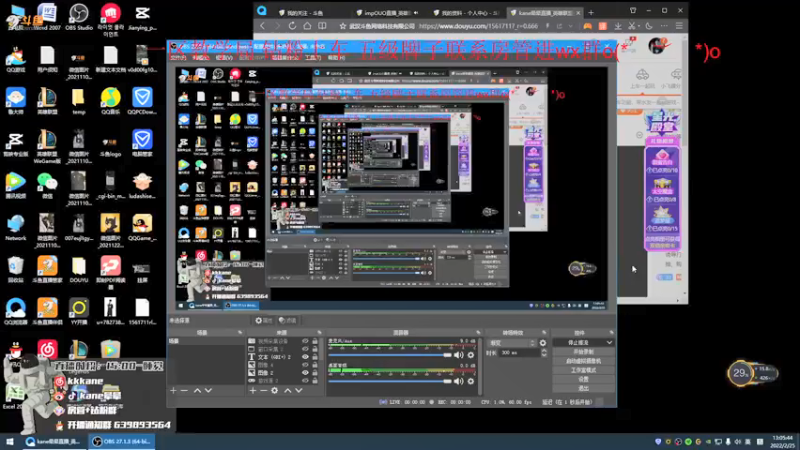Undock the 转场特效 panel via header icon
Viewport: 800px width, 450px height.
click(544, 333)
